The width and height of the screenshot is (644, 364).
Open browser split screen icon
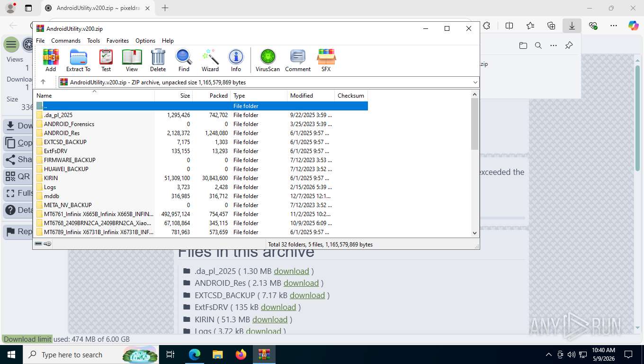tap(510, 26)
